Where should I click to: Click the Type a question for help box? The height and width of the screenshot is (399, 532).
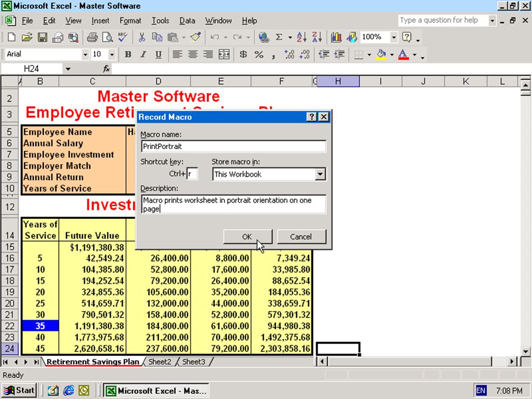pyautogui.click(x=443, y=21)
